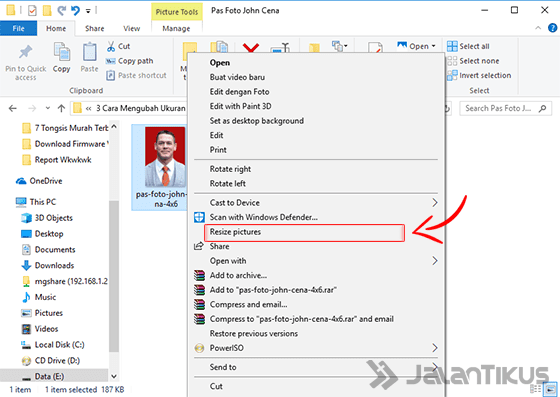Click the Properties checkmark icon in title bar

coord(32,11)
